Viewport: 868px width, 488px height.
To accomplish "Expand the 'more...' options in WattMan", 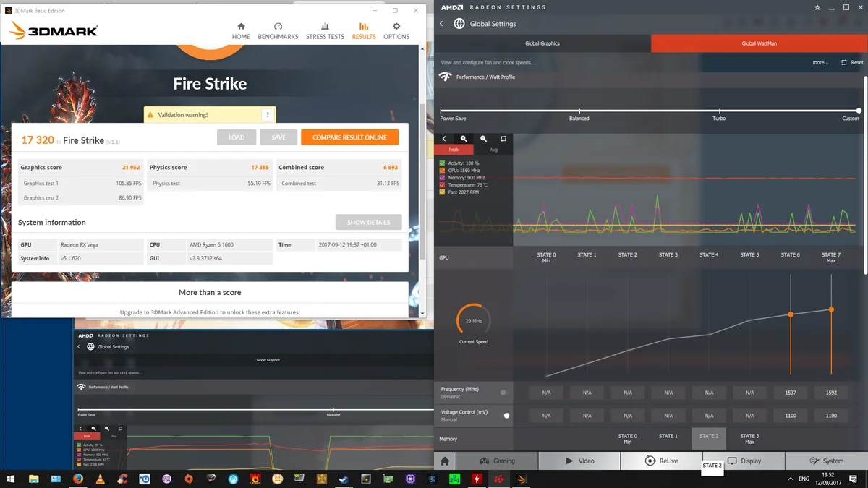I will click(820, 63).
